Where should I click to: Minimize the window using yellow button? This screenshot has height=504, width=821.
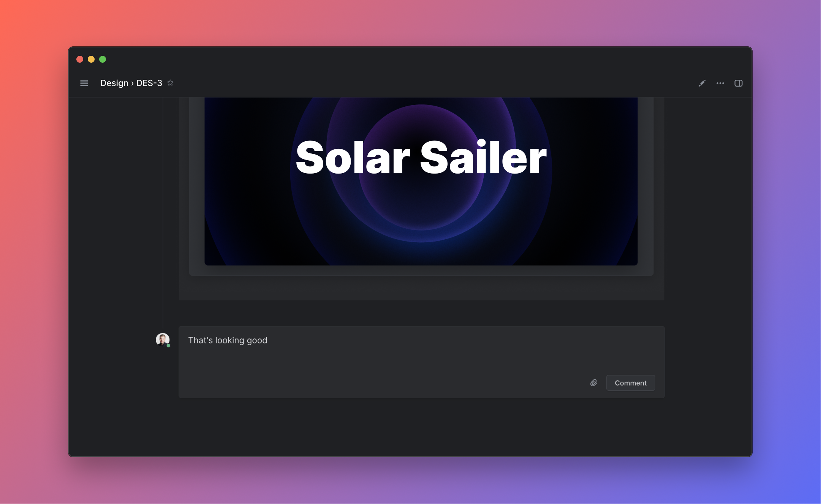(91, 59)
